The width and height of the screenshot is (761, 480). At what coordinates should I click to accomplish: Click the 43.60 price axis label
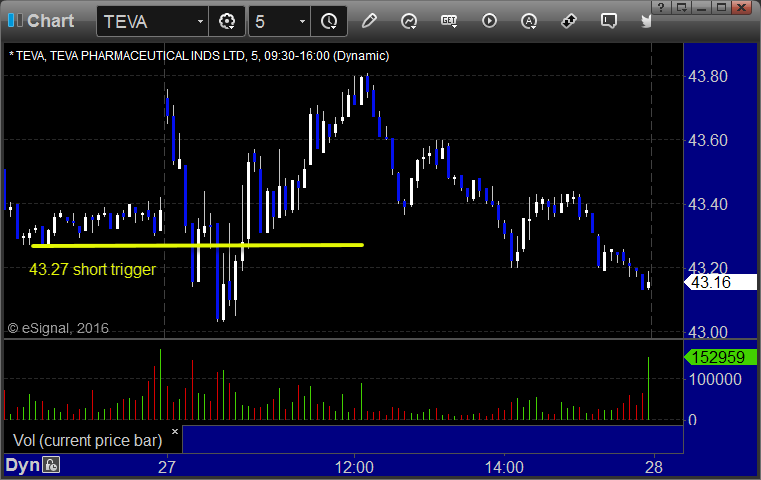[x=708, y=140]
